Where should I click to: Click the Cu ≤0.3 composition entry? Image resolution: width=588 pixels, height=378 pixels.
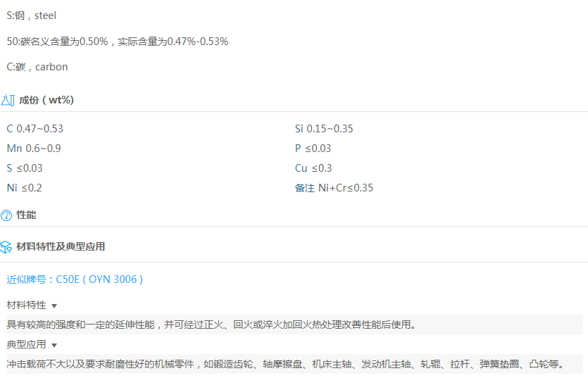[313, 168]
